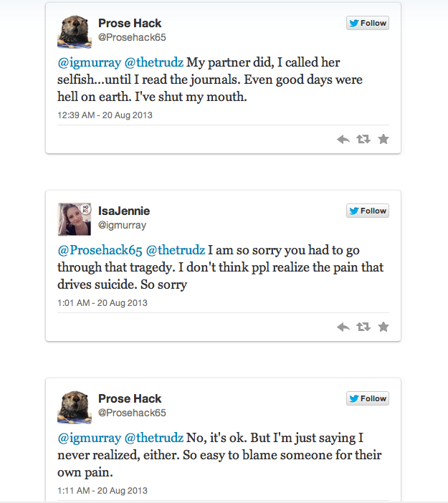Open the otter avatar in first tweet
This screenshot has width=448, height=503.
coord(74,31)
